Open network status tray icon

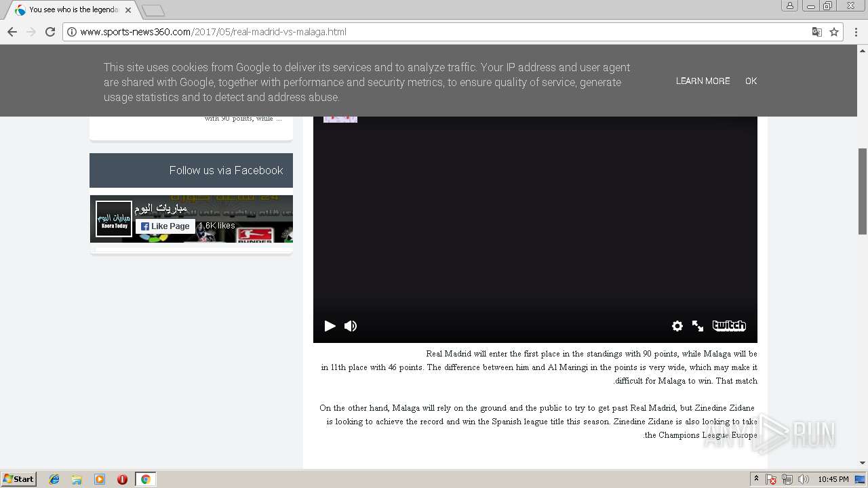pos(787,479)
